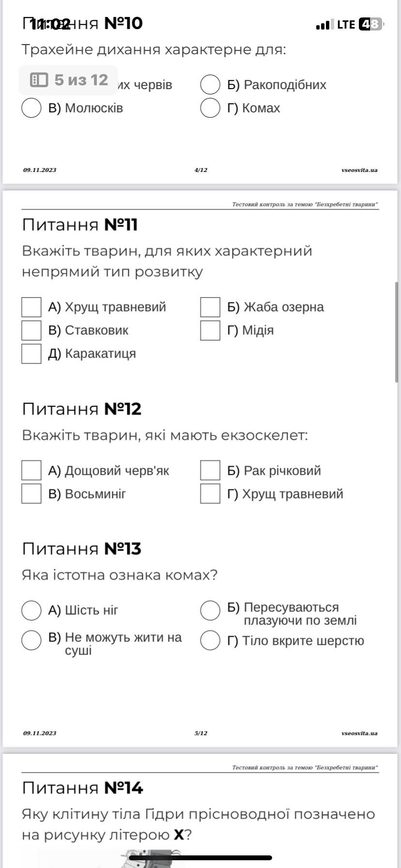401x868 pixels.
Task: Select radio option Г) Комах
Action: pyautogui.click(x=210, y=108)
